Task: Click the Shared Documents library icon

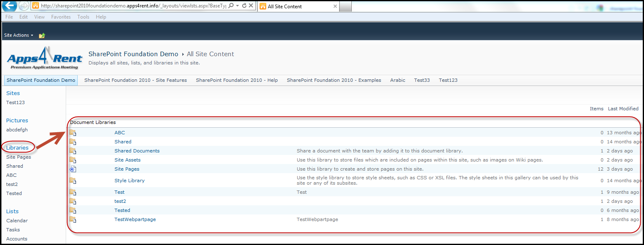Action: [x=73, y=151]
